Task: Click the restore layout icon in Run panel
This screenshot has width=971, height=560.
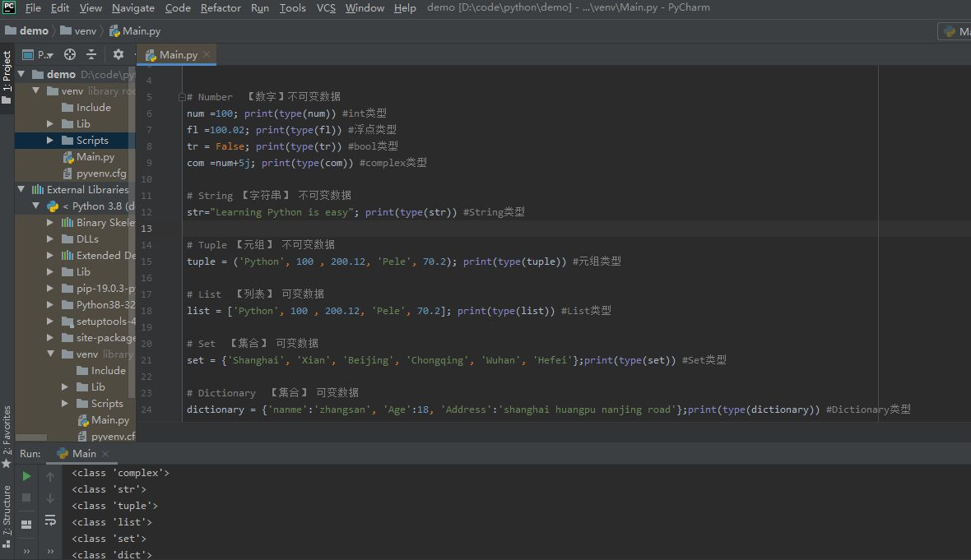Action: [x=26, y=523]
